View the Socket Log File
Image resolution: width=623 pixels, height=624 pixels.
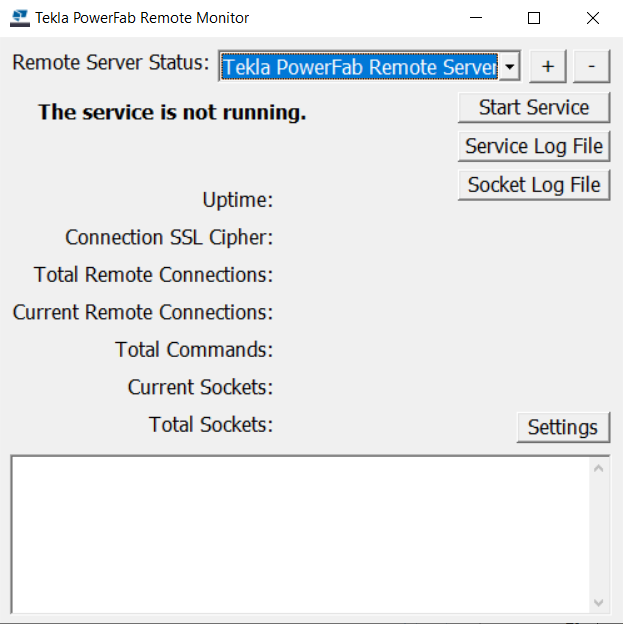coord(534,185)
